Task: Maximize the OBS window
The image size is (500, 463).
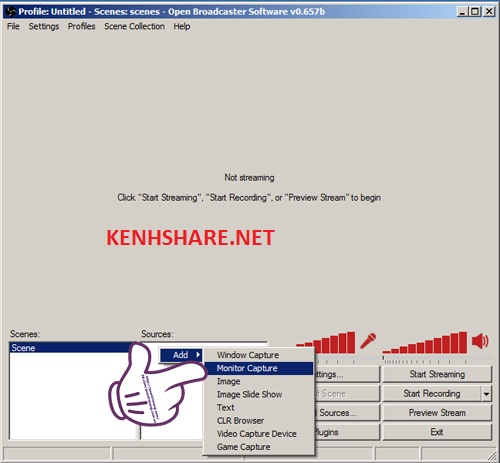Action: pos(475,12)
